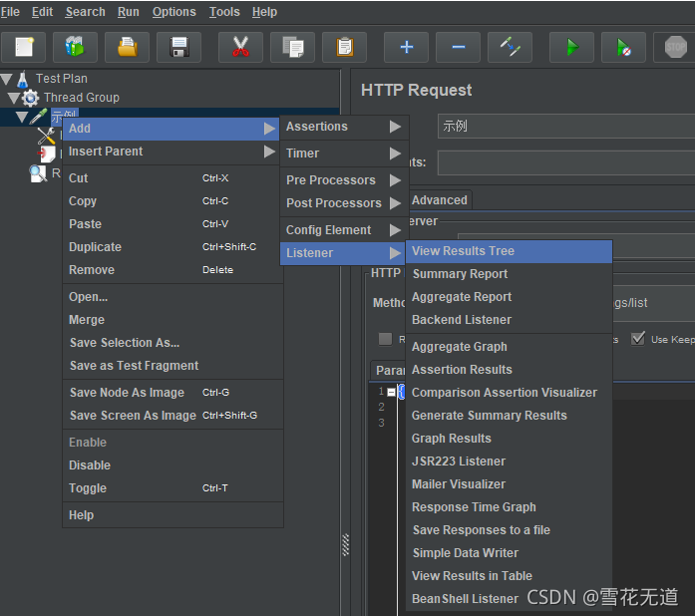This screenshot has height=616, width=695.
Task: Open the Options menu
Action: pyautogui.click(x=174, y=12)
